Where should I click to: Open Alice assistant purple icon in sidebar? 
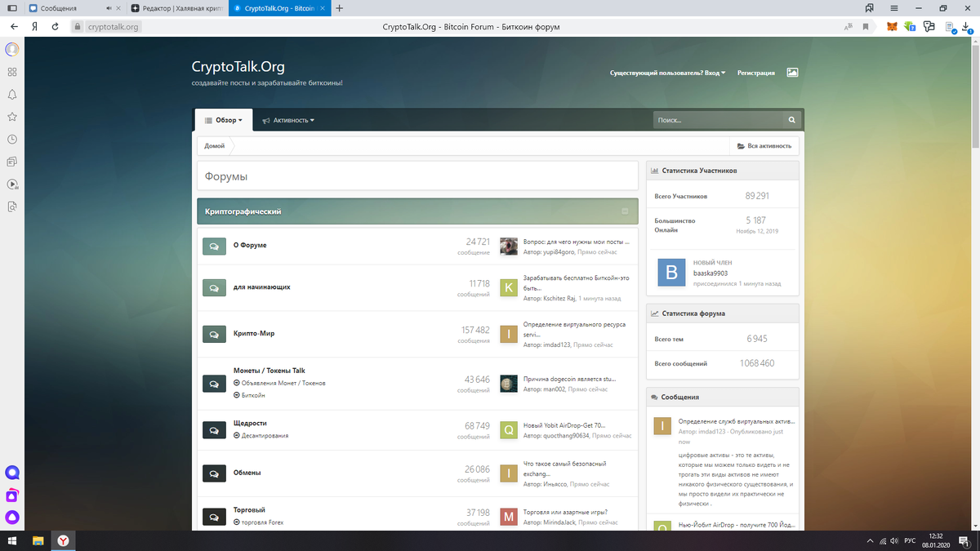(x=12, y=517)
